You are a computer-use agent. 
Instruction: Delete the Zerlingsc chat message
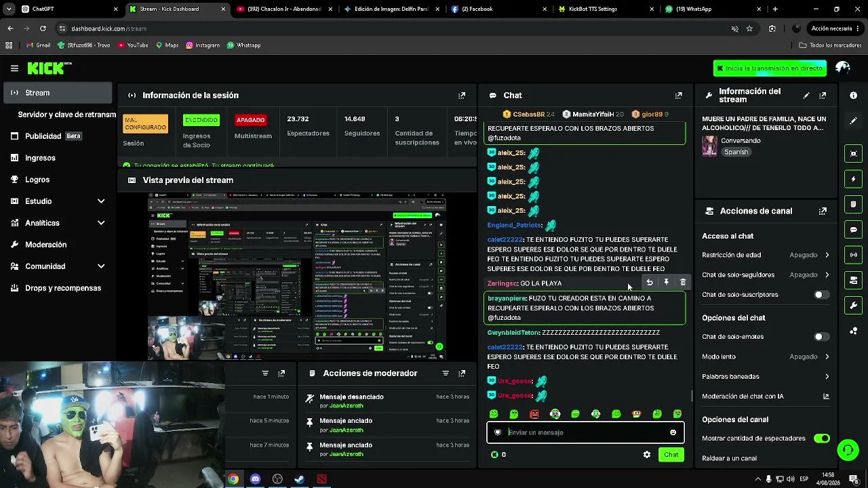point(683,283)
